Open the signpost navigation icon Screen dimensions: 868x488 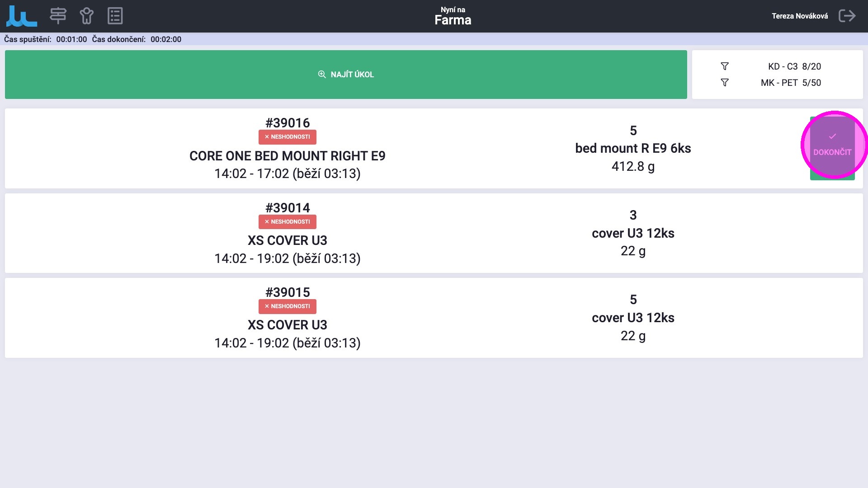click(x=58, y=16)
